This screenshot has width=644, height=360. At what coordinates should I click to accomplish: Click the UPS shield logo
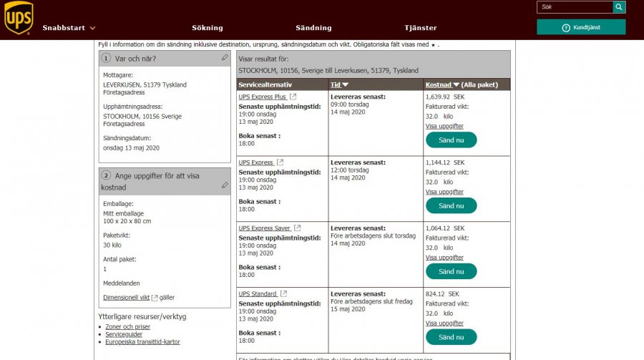[19, 18]
